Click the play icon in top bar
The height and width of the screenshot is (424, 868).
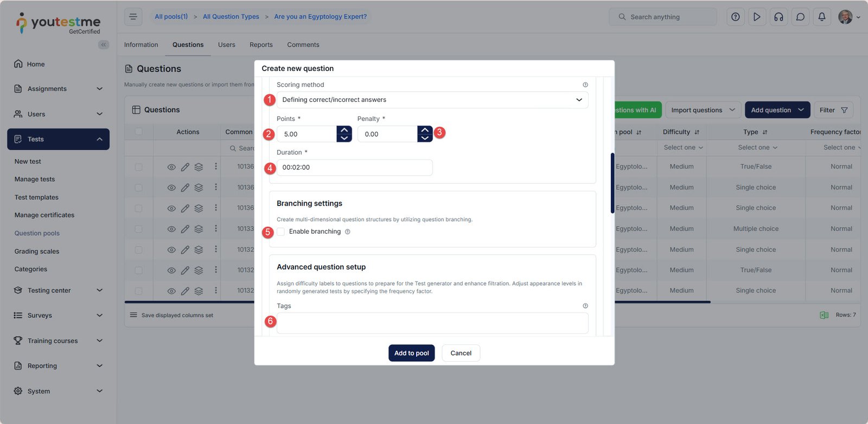[x=757, y=17]
